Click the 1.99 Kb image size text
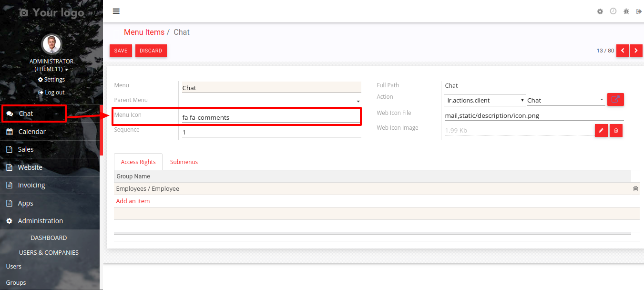 pyautogui.click(x=456, y=130)
